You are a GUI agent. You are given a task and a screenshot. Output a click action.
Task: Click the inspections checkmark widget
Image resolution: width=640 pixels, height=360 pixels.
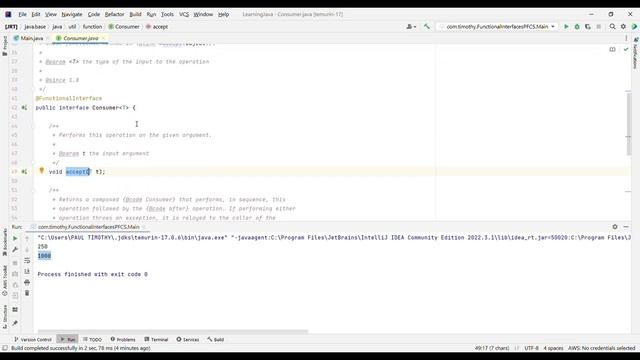626,49
